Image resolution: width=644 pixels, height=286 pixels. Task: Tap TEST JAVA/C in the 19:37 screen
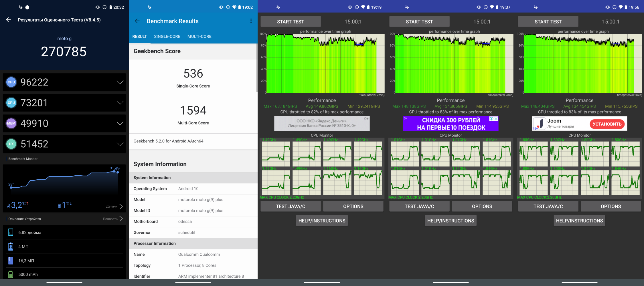coord(419,206)
